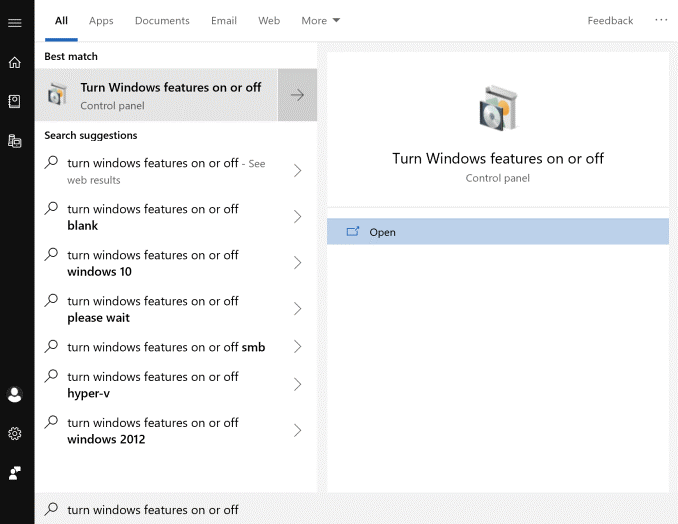Select the 'hyper-v' search suggestion
This screenshot has height=524, width=678.
coord(176,385)
